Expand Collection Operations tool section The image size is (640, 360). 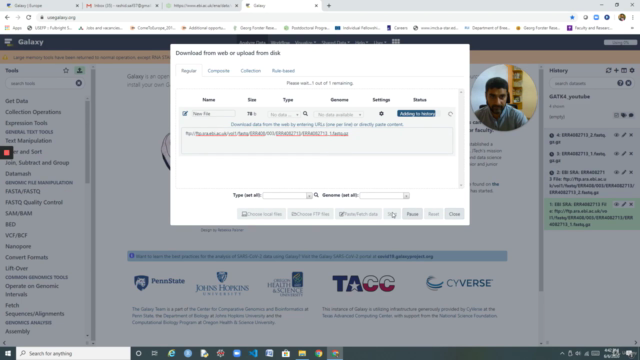coord(33,112)
